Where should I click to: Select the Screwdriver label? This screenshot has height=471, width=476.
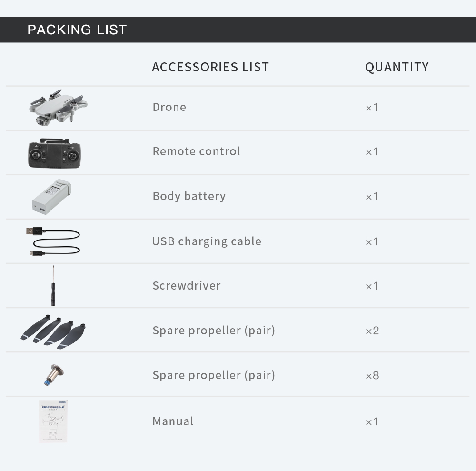point(187,285)
